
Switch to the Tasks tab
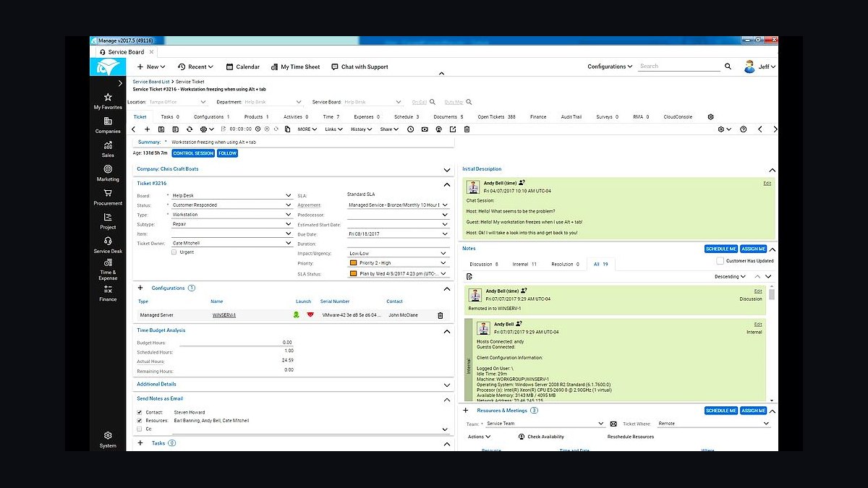click(169, 116)
